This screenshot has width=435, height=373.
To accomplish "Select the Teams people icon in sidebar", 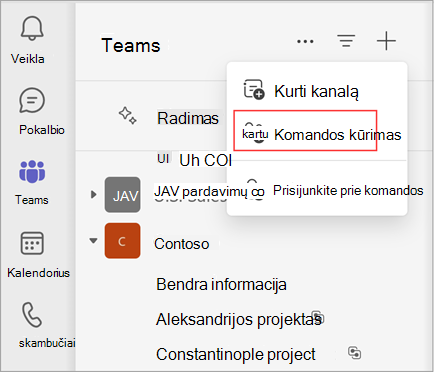I will pyautogui.click(x=32, y=172).
